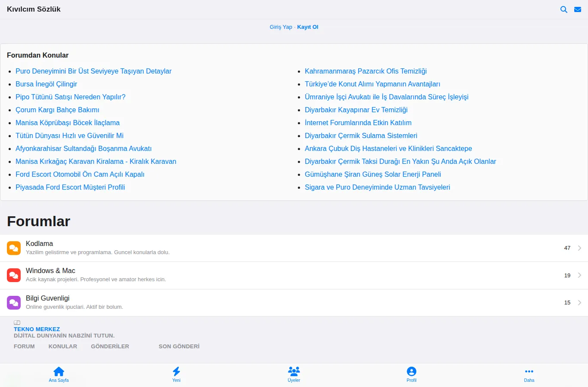The height and width of the screenshot is (387, 588).
Task: Select the orange Kodlama forum icon
Action: click(x=14, y=248)
